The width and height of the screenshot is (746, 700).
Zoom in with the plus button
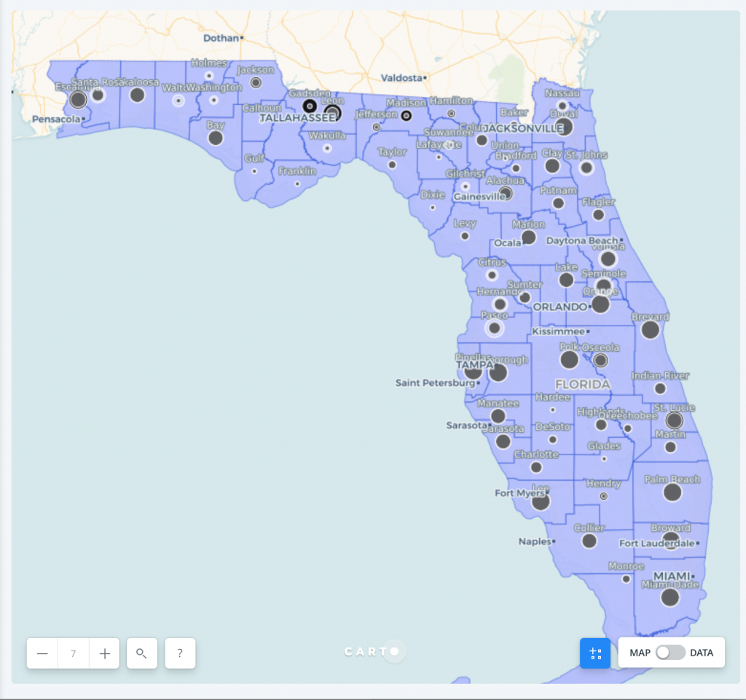coord(105,653)
